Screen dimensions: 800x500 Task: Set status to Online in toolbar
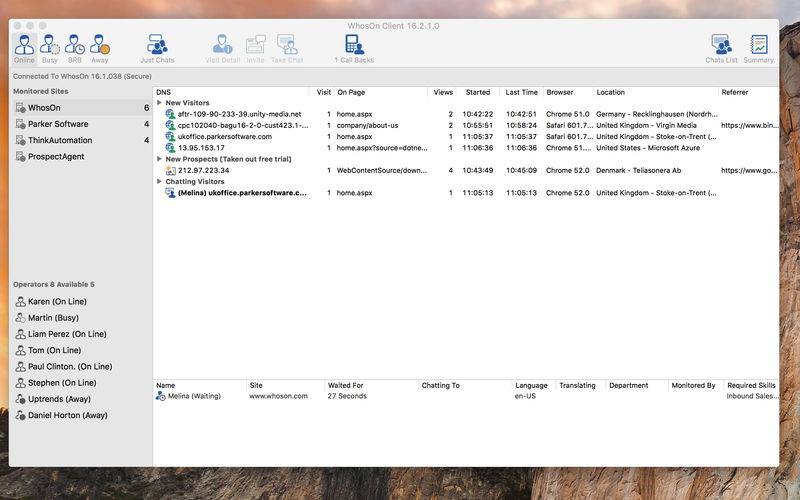point(24,49)
